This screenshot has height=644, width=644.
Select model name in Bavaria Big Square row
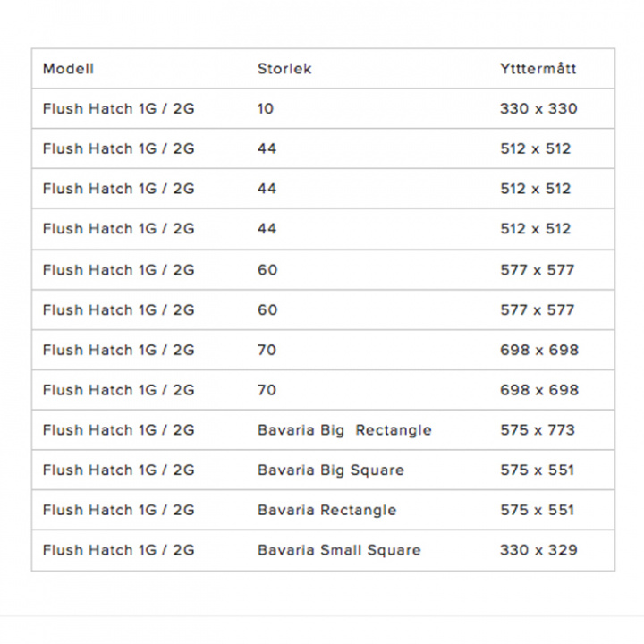click(x=118, y=470)
